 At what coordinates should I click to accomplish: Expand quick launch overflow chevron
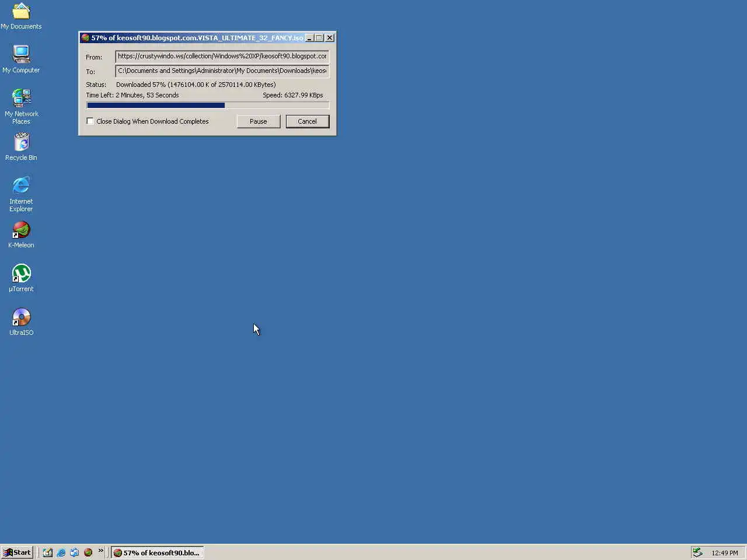click(x=100, y=551)
